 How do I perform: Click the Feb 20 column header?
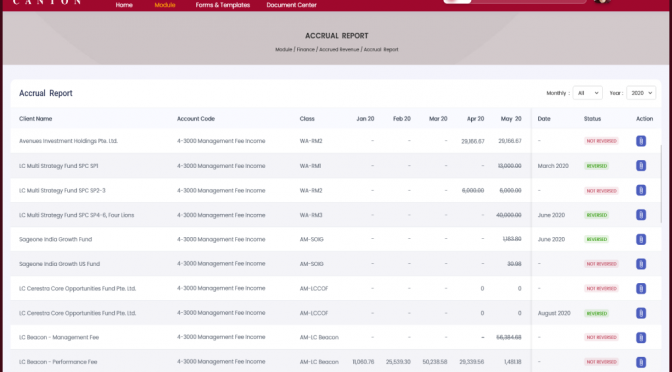[402, 119]
